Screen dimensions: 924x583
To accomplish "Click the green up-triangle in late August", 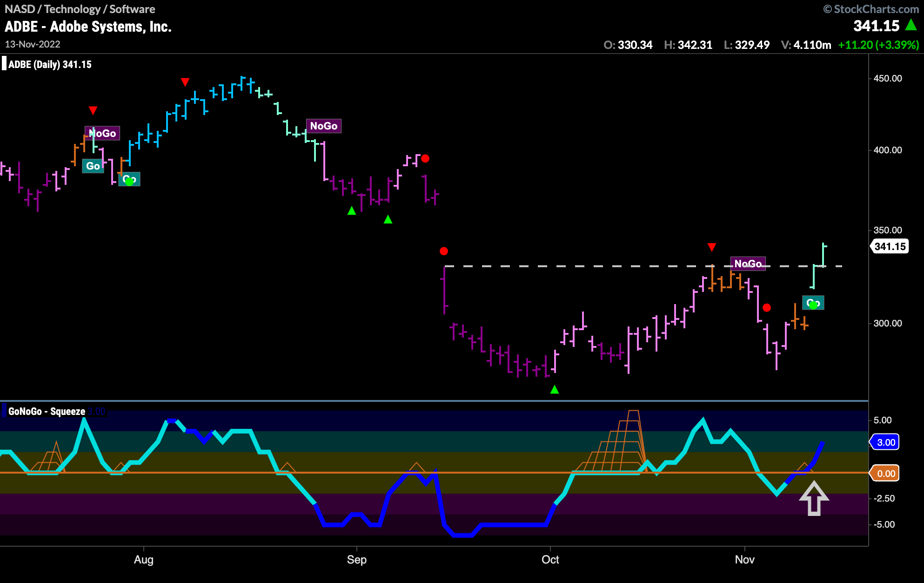I will pyautogui.click(x=352, y=211).
